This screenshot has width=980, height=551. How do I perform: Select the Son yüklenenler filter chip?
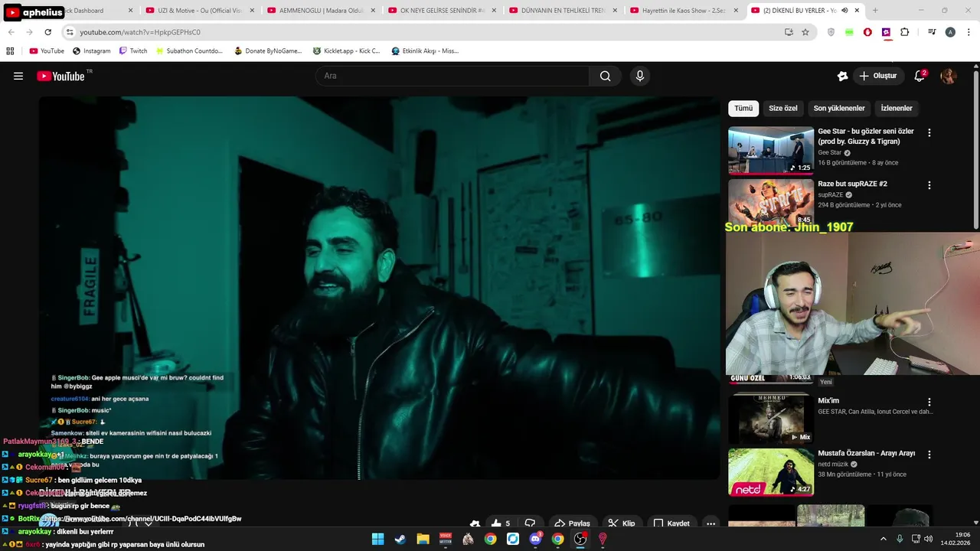click(839, 109)
